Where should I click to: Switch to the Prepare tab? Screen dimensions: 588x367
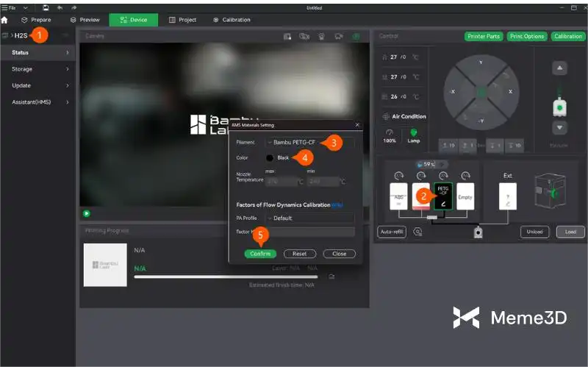tap(36, 20)
